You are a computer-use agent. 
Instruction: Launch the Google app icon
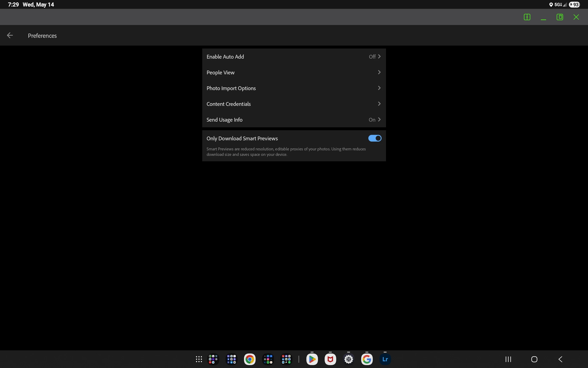tap(367, 359)
